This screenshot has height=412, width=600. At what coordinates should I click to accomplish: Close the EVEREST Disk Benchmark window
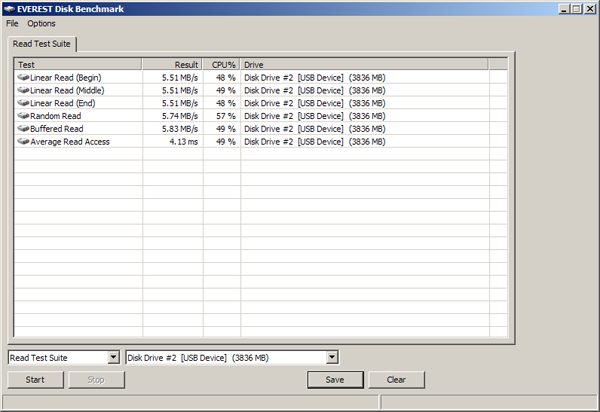coord(590,9)
